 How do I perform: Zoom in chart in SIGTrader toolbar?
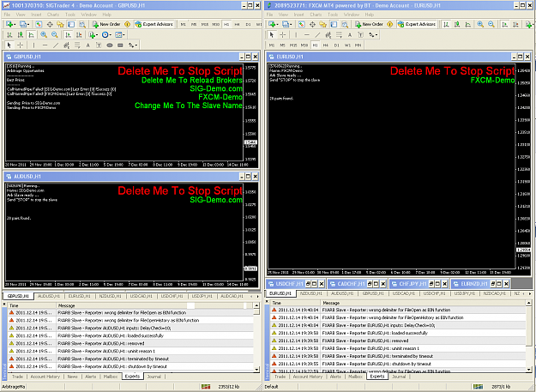pos(44,35)
